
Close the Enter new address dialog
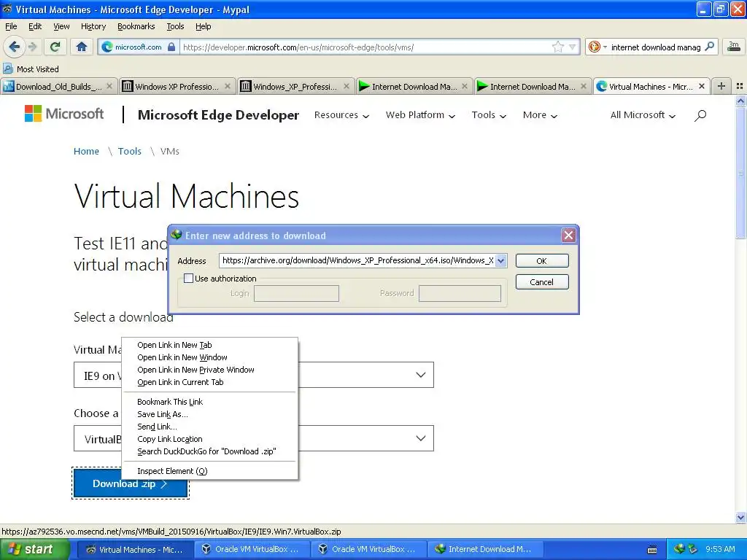[568, 236]
